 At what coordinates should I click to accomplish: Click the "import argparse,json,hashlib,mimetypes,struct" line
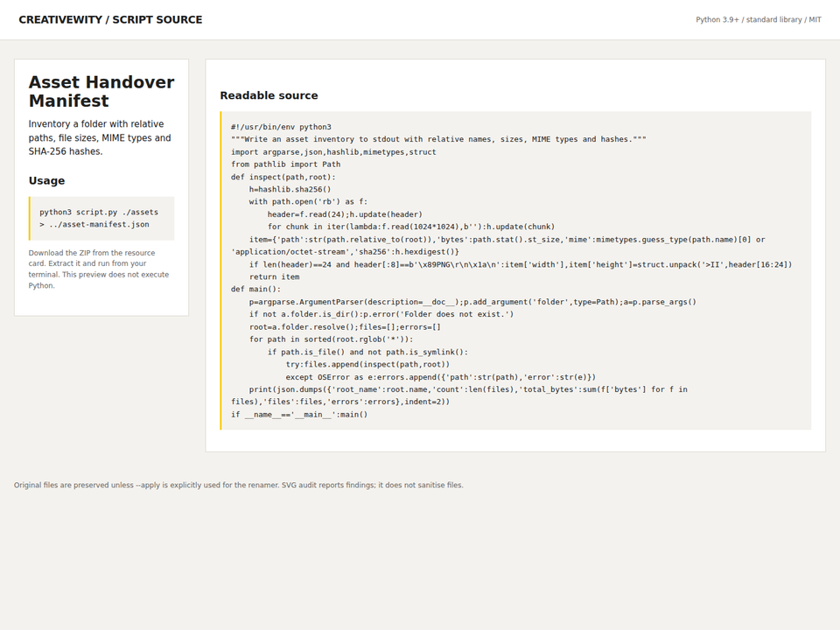[333, 152]
